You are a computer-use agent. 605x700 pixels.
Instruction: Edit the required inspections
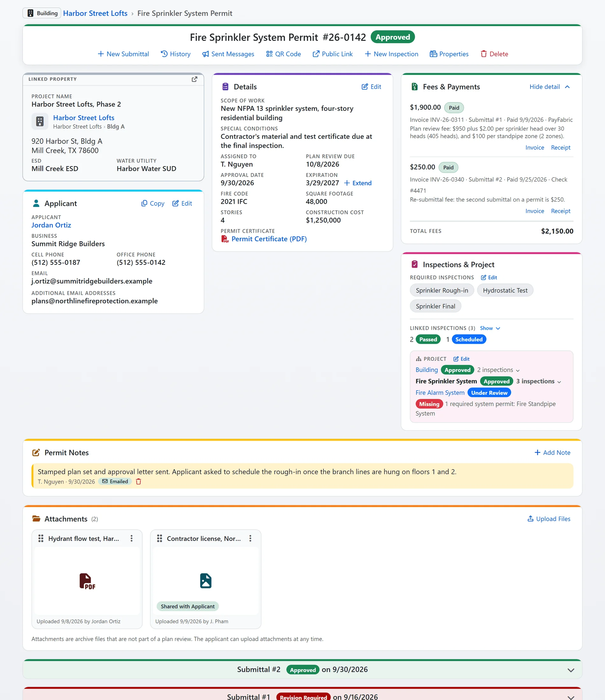(x=489, y=277)
